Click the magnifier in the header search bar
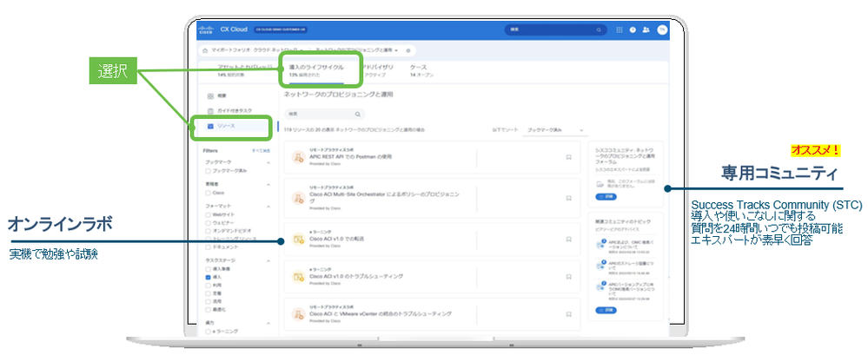The height and width of the screenshot is (355, 868). pos(599,30)
